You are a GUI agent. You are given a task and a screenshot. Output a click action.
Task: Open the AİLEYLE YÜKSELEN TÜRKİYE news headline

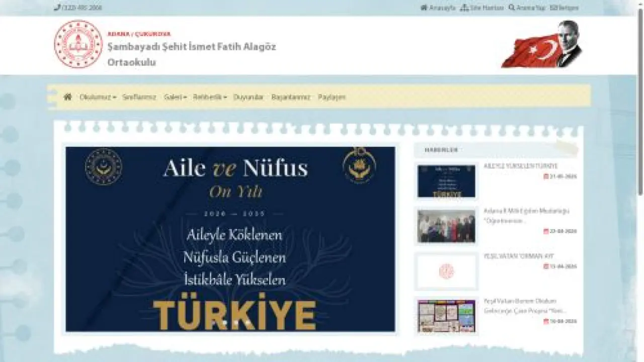pyautogui.click(x=521, y=166)
